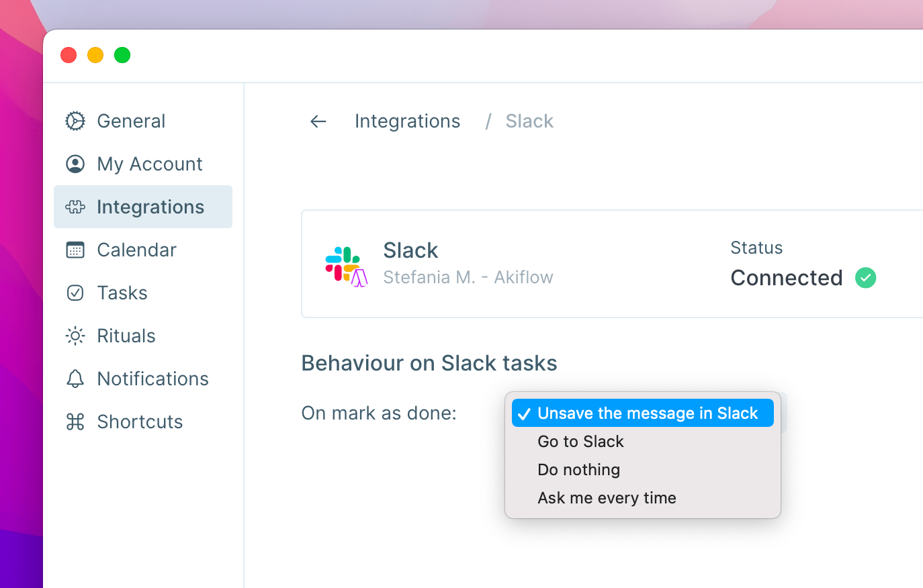This screenshot has height=588, width=923.
Task: Minimize the window with yellow button
Action: tap(95, 55)
